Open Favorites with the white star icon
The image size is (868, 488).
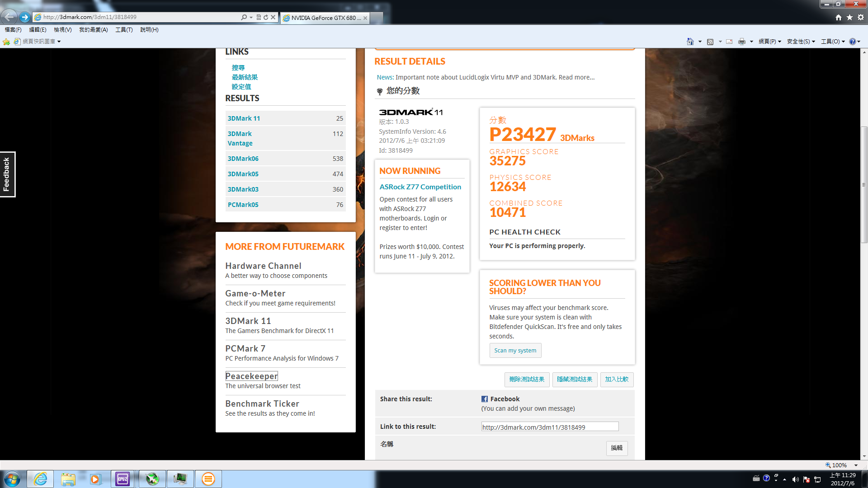850,17
